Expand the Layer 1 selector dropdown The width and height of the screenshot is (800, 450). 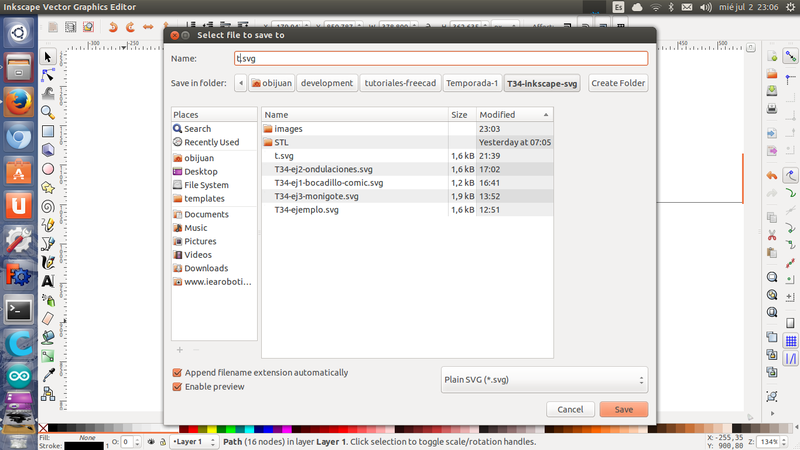click(x=195, y=441)
